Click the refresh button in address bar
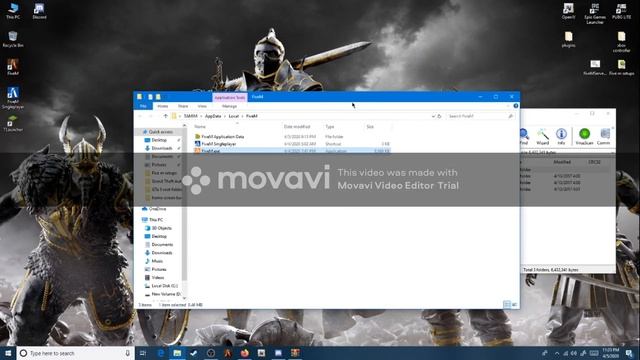The height and width of the screenshot is (360, 640). tap(439, 116)
